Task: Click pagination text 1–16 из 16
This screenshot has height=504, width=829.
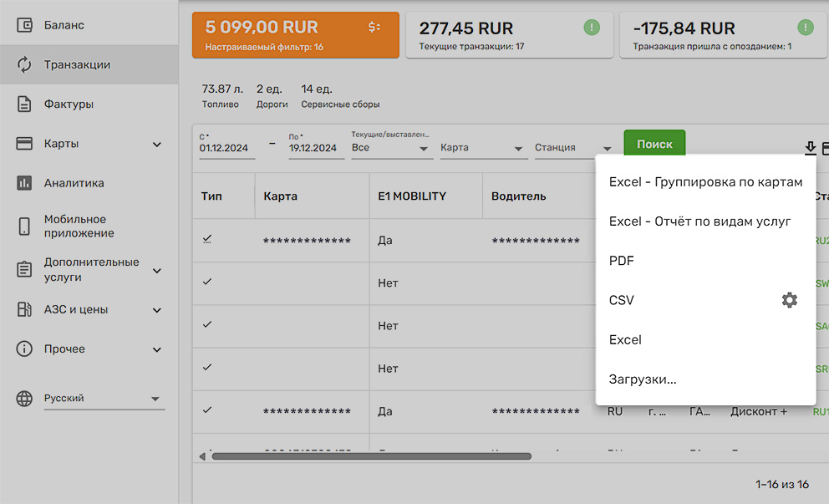Action: (x=782, y=485)
